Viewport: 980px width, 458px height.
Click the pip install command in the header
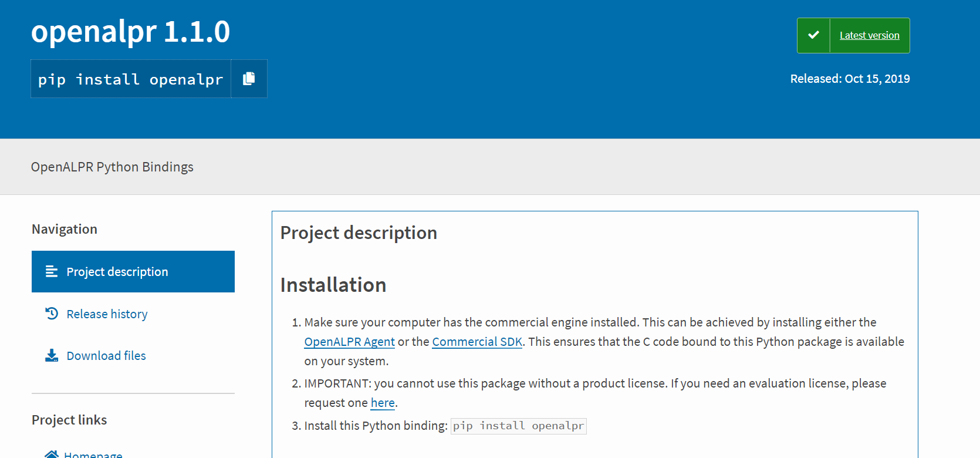[130, 79]
